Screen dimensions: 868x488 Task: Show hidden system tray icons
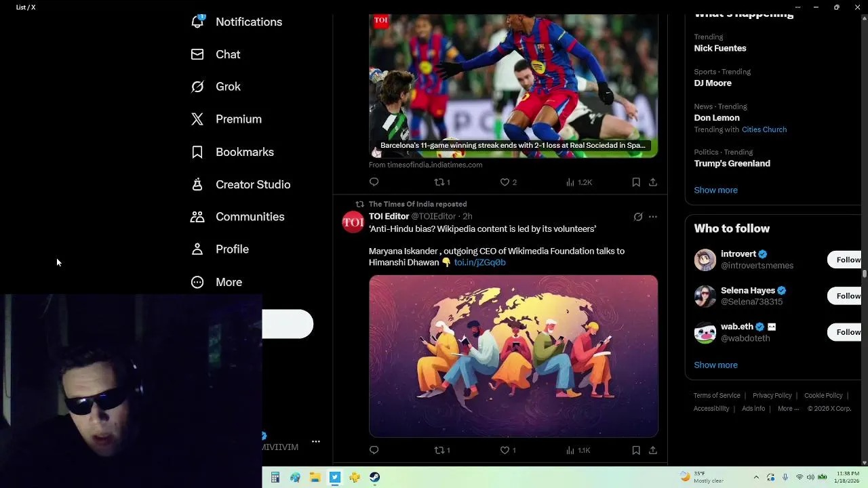pyautogui.click(x=755, y=477)
